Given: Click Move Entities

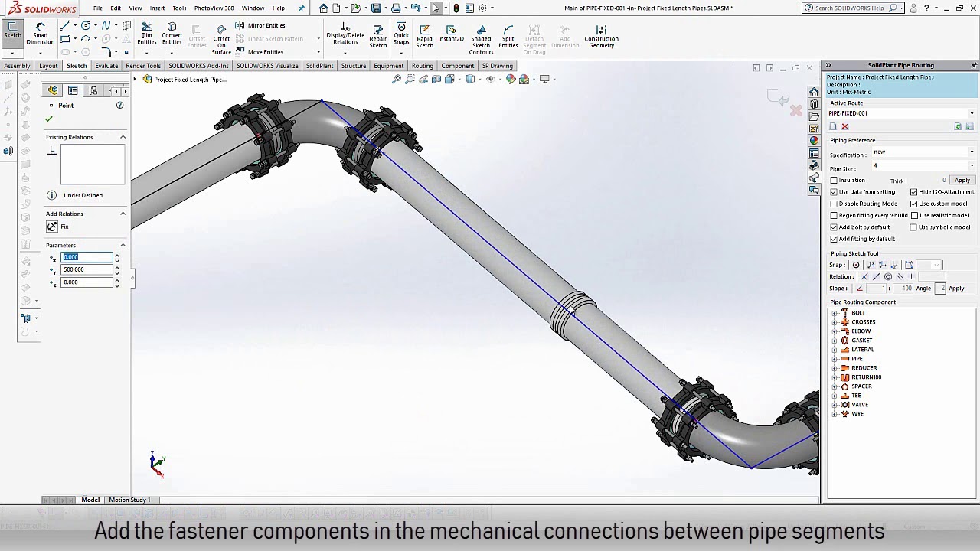Looking at the screenshot, I should tap(260, 52).
